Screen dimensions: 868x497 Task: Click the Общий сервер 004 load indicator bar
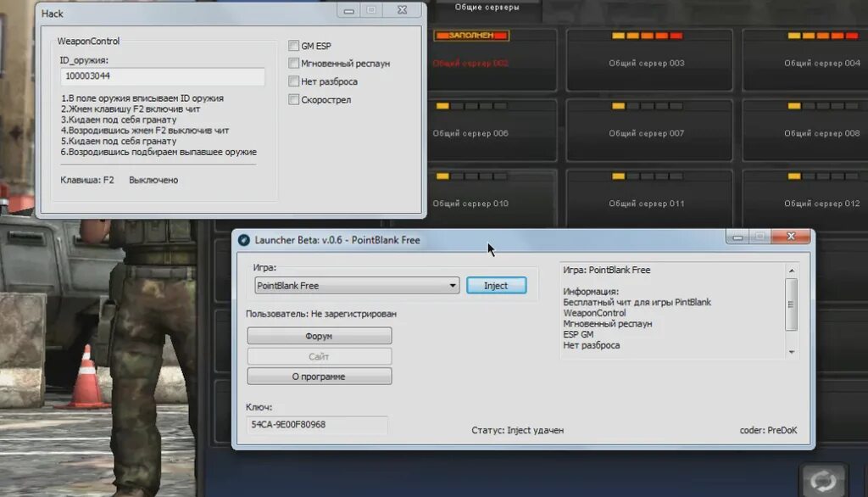[823, 36]
